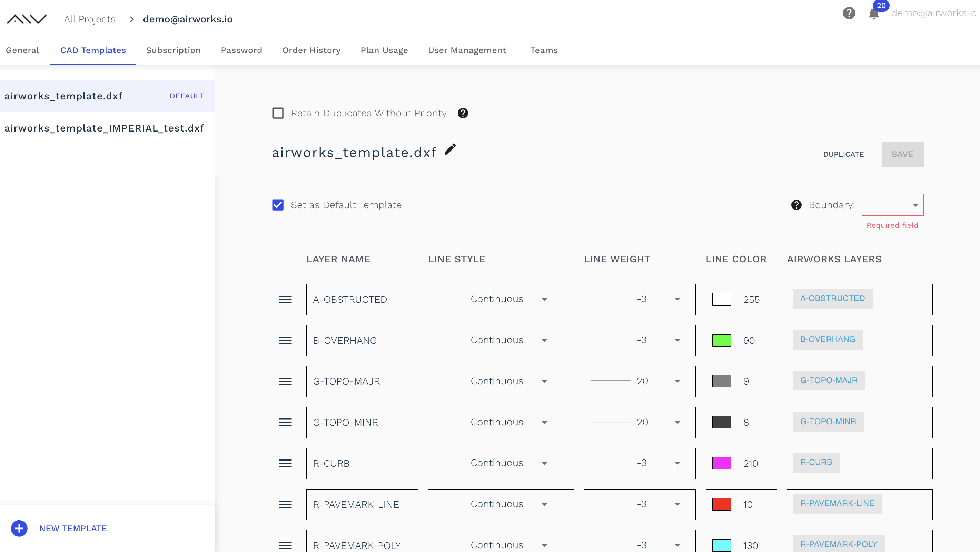Select the CAD Templates tab

[x=93, y=50]
